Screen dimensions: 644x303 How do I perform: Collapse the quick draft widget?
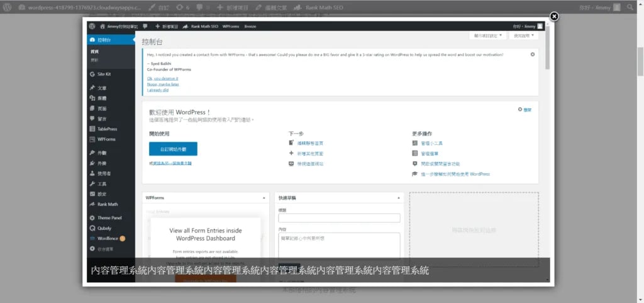[398, 198]
